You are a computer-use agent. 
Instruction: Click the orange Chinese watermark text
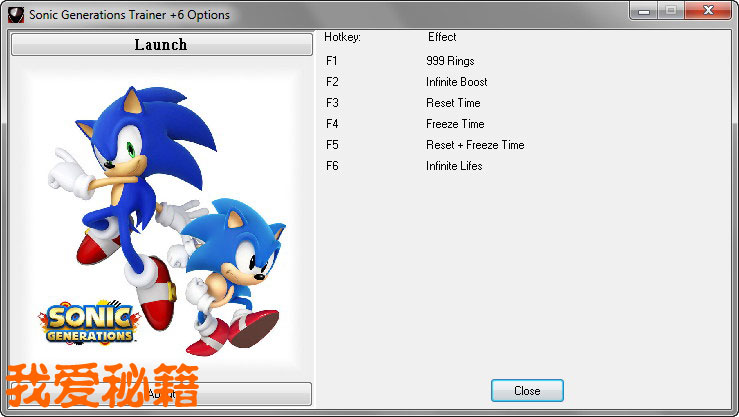point(104,388)
